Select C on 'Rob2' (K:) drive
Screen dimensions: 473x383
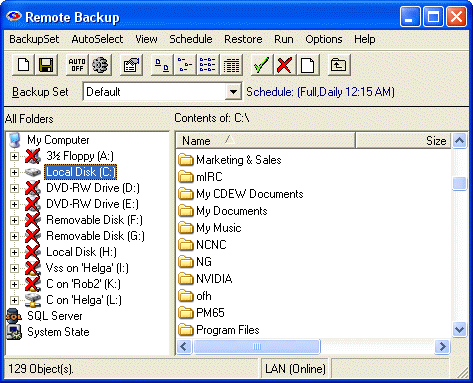coord(83,284)
